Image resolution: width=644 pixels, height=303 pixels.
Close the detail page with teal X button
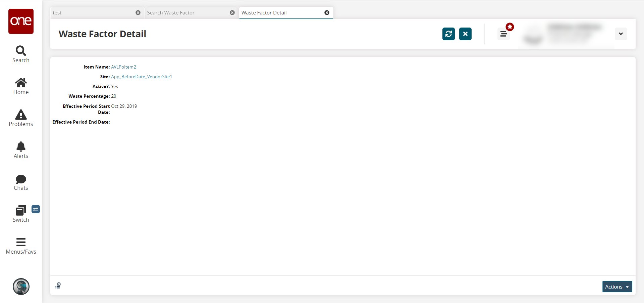pos(465,34)
